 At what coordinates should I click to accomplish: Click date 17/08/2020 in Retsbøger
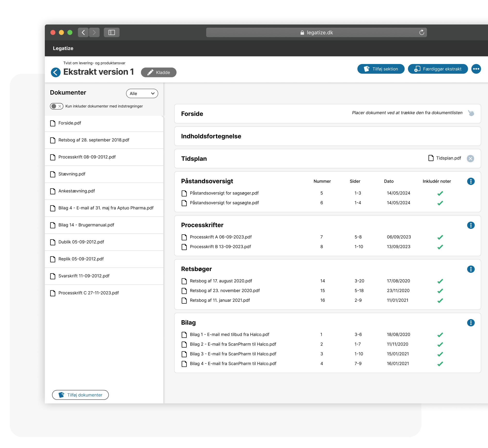point(398,281)
